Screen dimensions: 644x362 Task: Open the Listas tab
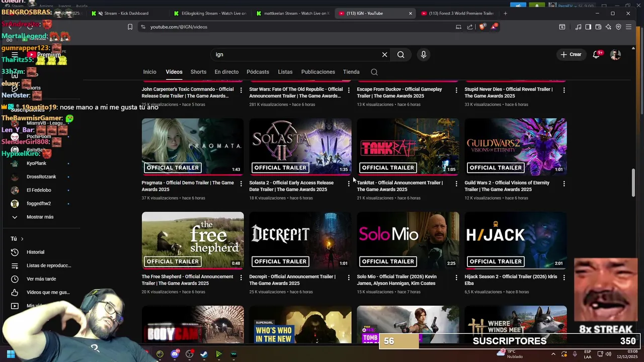point(285,72)
